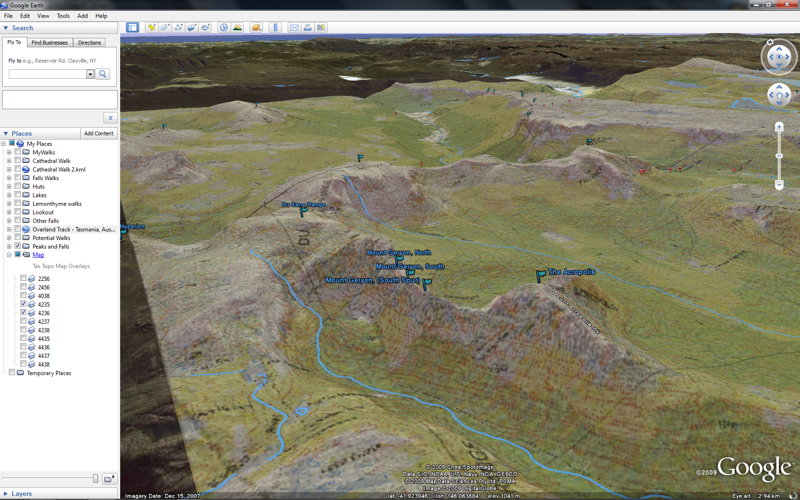Switch to the Find Businesses tab
This screenshot has width=800, height=500.
tap(49, 42)
